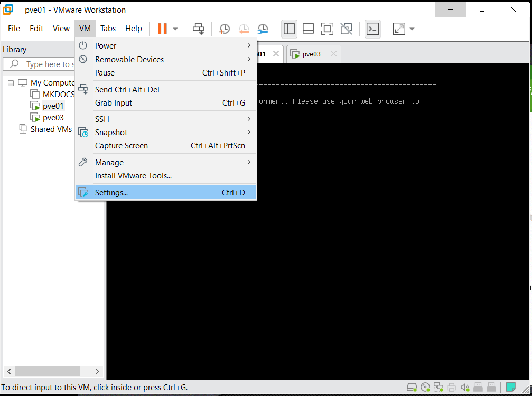
Task: Enter full screen mode toolbar icon
Action: coord(327,29)
